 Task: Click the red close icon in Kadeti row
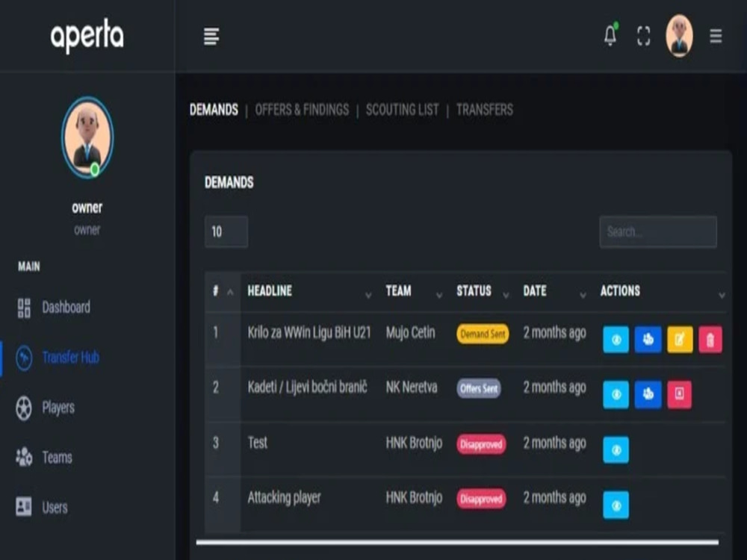pos(679,394)
